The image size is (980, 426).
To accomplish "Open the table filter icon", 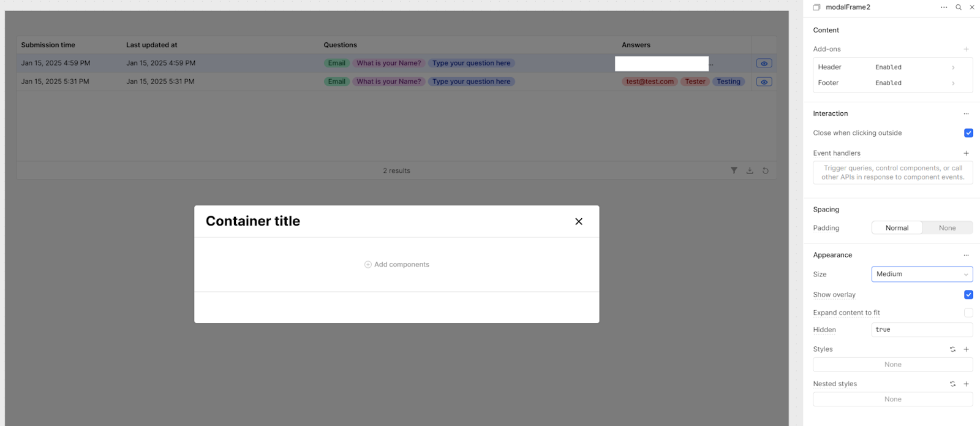I will [x=734, y=170].
